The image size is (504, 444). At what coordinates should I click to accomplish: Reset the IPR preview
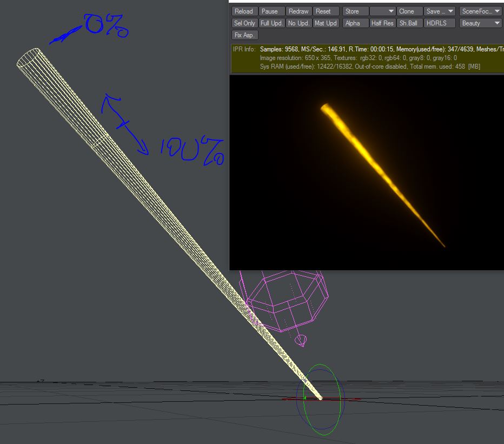(326, 11)
